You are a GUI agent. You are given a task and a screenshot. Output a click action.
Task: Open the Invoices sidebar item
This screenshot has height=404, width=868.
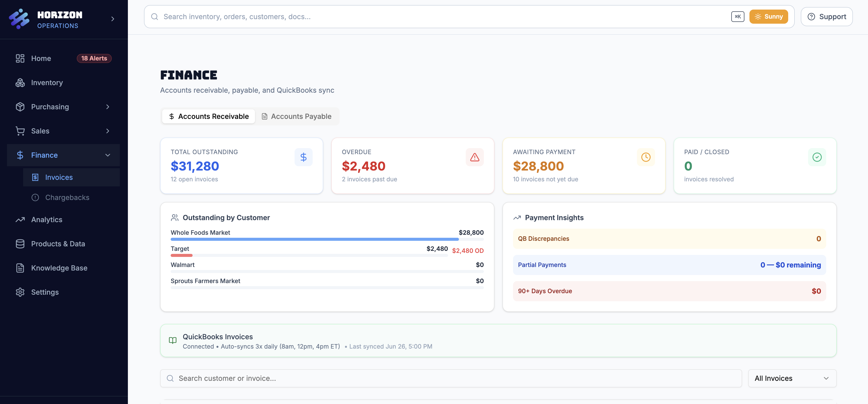71,177
